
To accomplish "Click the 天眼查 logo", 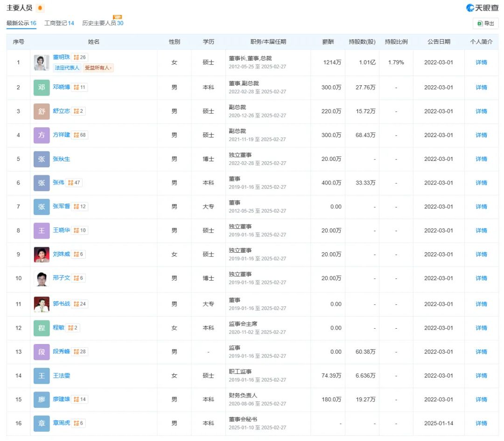I will pos(482,8).
